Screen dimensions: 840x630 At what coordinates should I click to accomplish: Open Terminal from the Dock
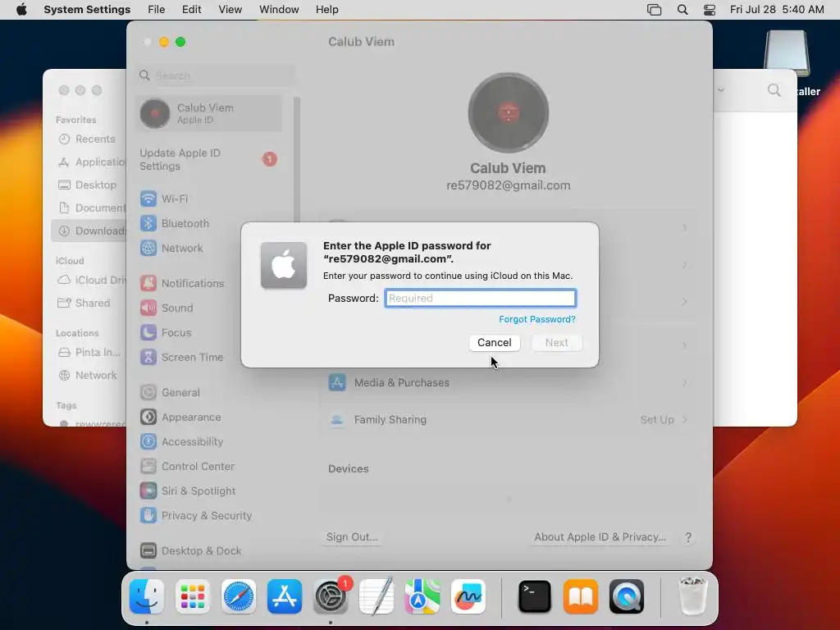535,596
